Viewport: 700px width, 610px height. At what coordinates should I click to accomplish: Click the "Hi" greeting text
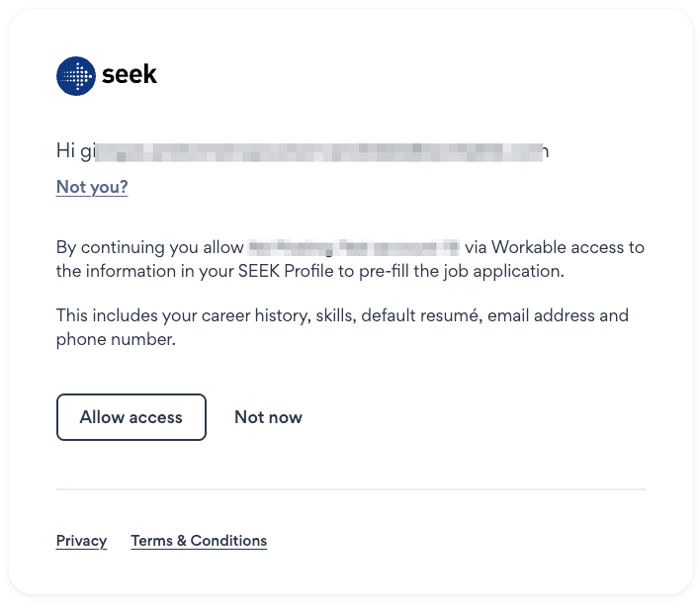65,151
